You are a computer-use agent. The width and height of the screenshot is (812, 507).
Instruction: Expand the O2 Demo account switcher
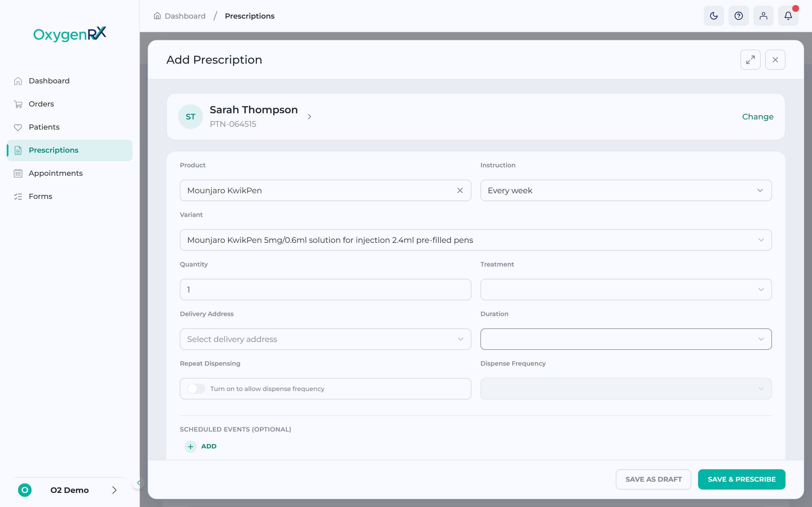(69, 490)
